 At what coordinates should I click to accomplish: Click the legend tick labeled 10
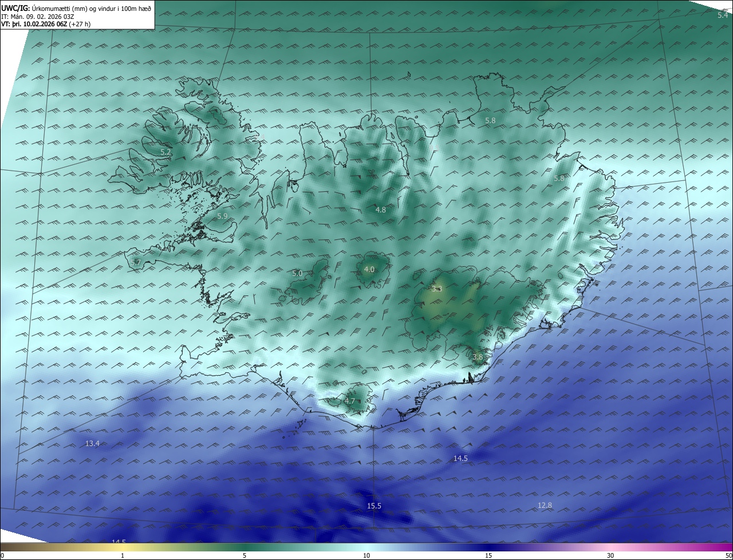pyautogui.click(x=366, y=555)
